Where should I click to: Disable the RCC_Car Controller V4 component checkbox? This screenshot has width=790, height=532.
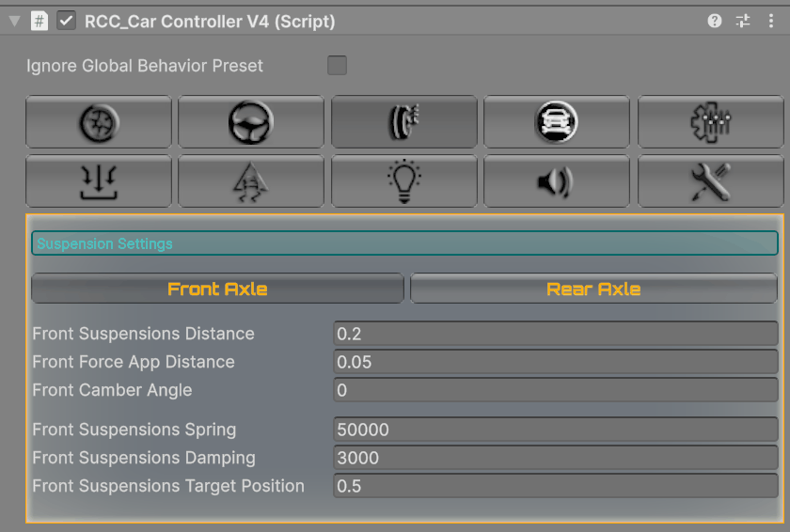point(66,21)
